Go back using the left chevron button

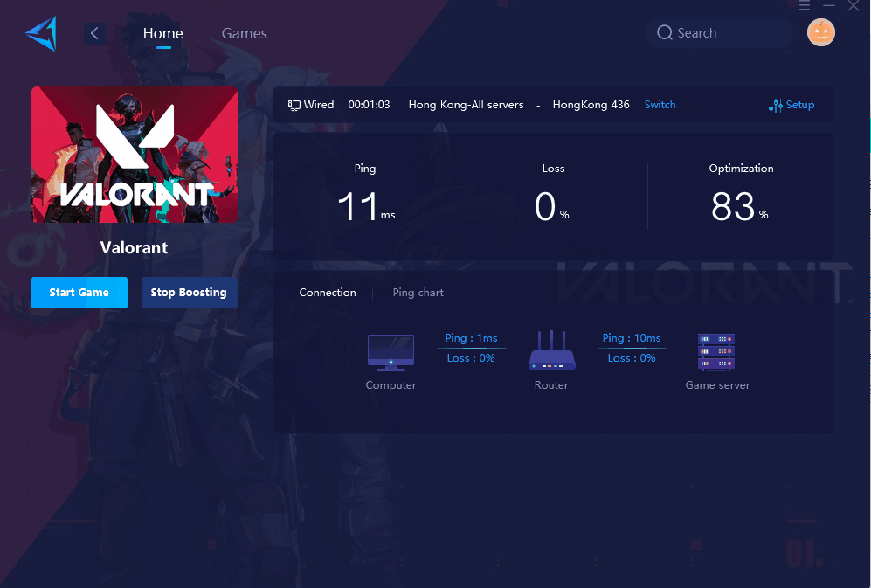94,33
